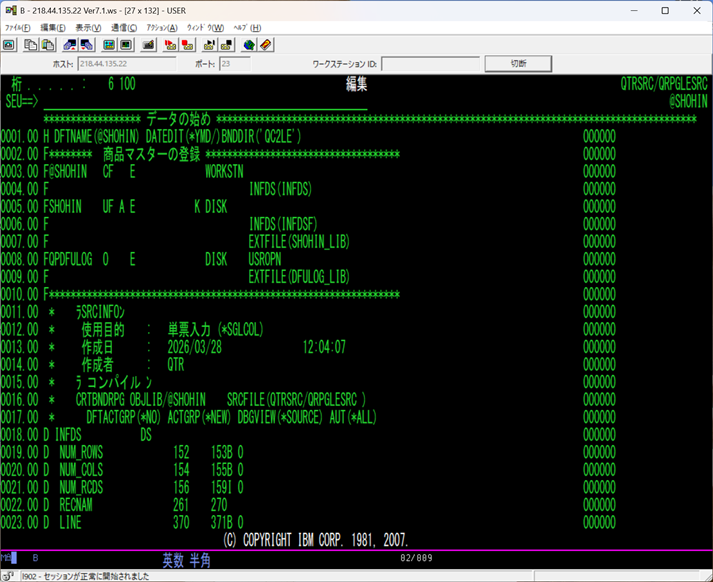Open the globe support icon
713x582 pixels.
[x=249, y=45]
